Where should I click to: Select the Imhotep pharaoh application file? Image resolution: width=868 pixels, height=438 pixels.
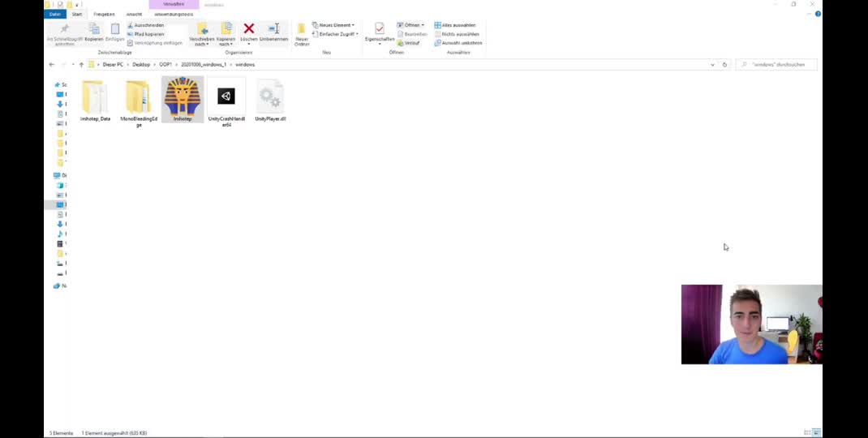[183, 98]
